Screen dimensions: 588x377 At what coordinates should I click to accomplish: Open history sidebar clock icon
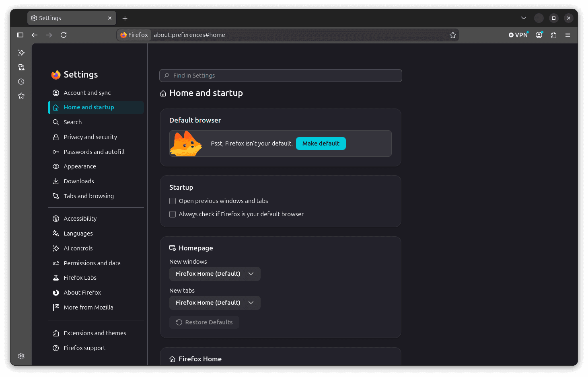pos(21,82)
